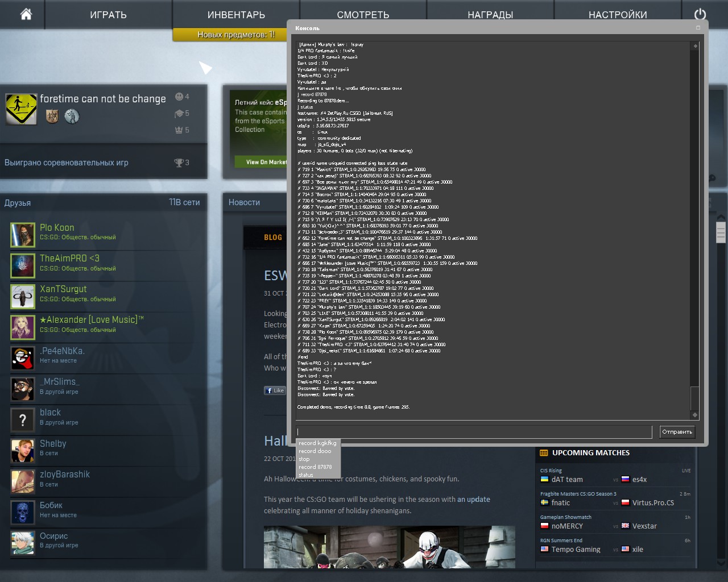Click the power quit icon
This screenshot has width=728, height=582.
coord(700,14)
